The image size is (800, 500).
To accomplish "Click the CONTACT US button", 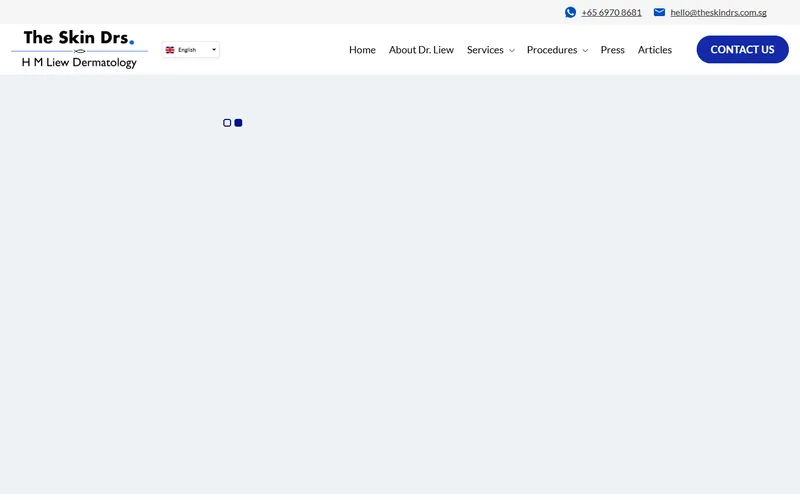I will click(742, 49).
